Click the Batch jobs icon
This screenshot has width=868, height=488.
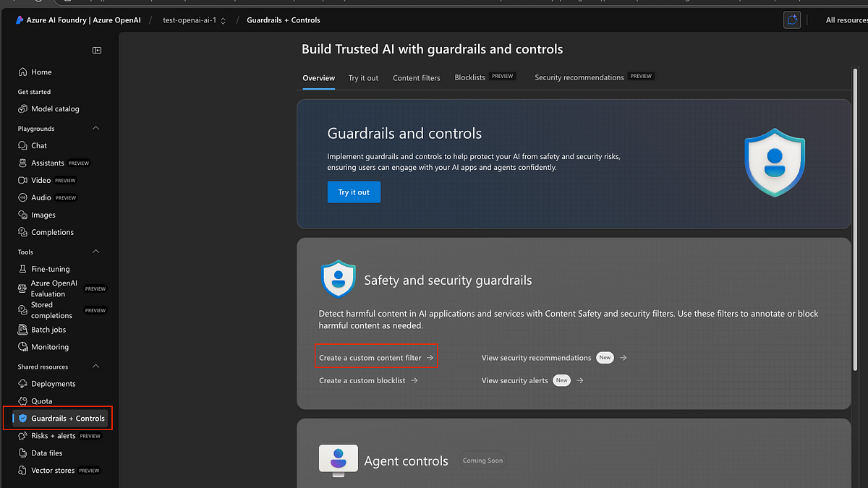(x=23, y=330)
